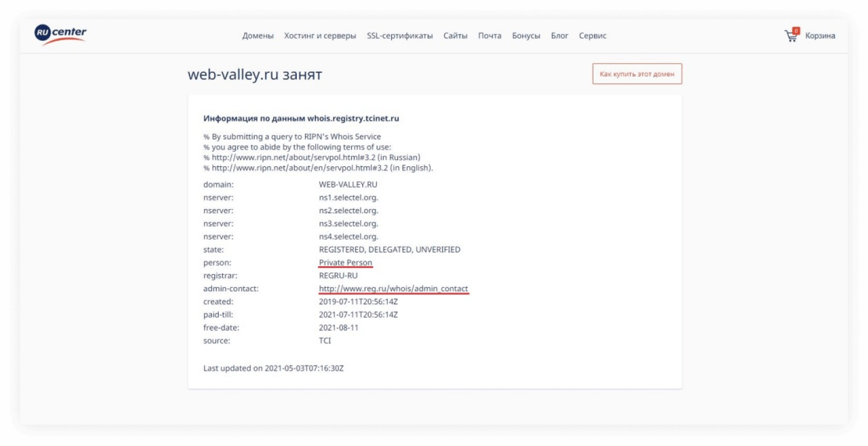Select the 'created:' field label

click(x=218, y=302)
